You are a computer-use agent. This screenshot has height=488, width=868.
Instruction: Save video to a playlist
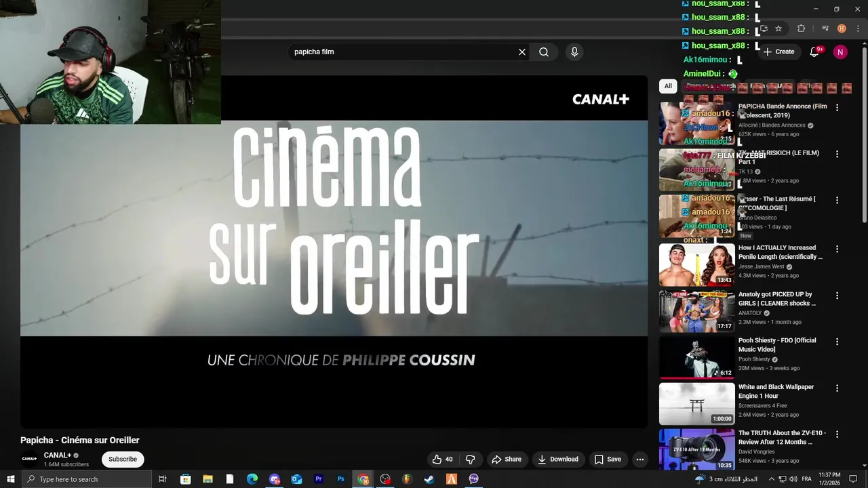point(608,459)
